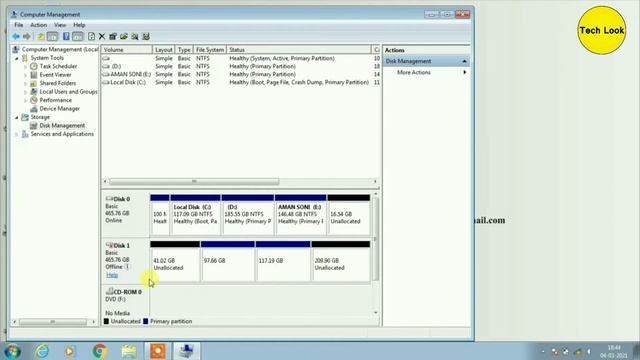Click the magnifier search toolbar icon
This screenshot has height=360, width=640.
135,37
